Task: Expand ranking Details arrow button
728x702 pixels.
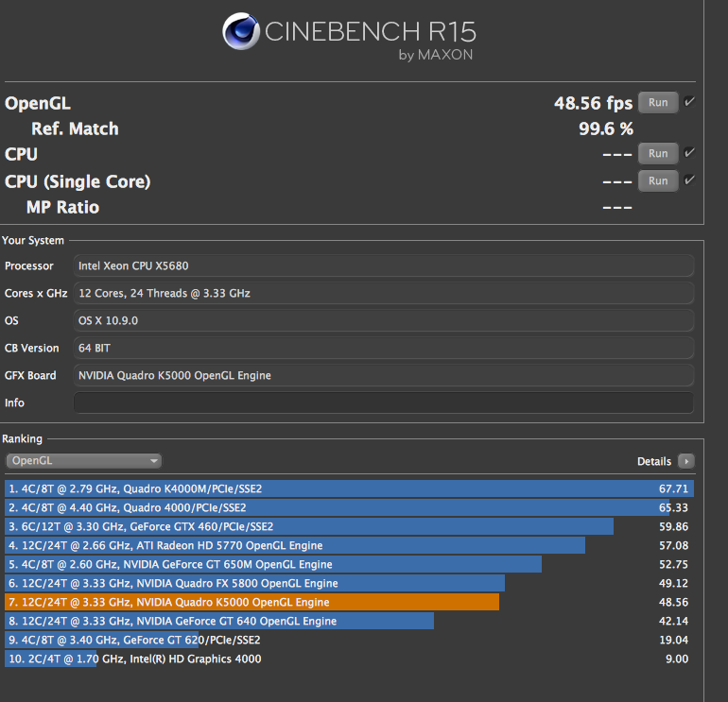Action: 686,461
